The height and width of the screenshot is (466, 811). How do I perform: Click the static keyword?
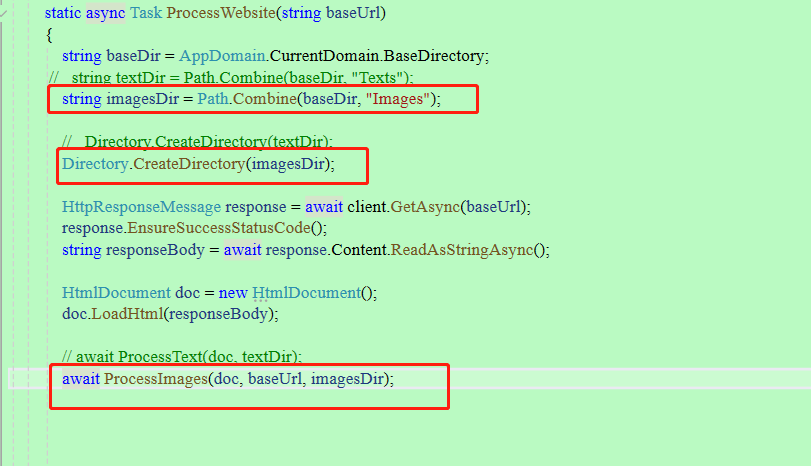point(63,12)
